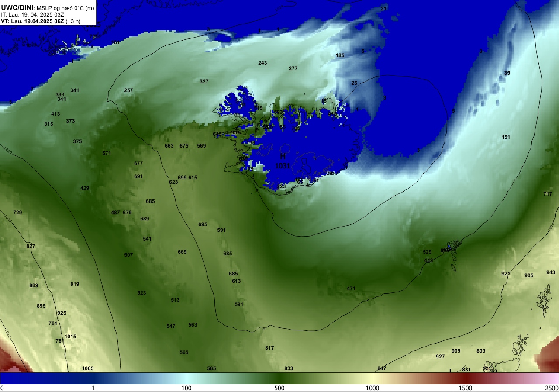The height and width of the screenshot is (392, 559).
Task: Click the 413 height value
Action: [x=55, y=114]
